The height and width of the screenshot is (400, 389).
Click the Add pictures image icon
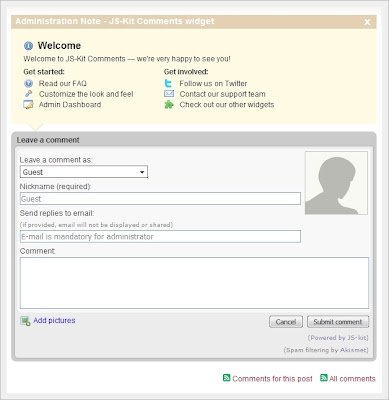pyautogui.click(x=25, y=321)
